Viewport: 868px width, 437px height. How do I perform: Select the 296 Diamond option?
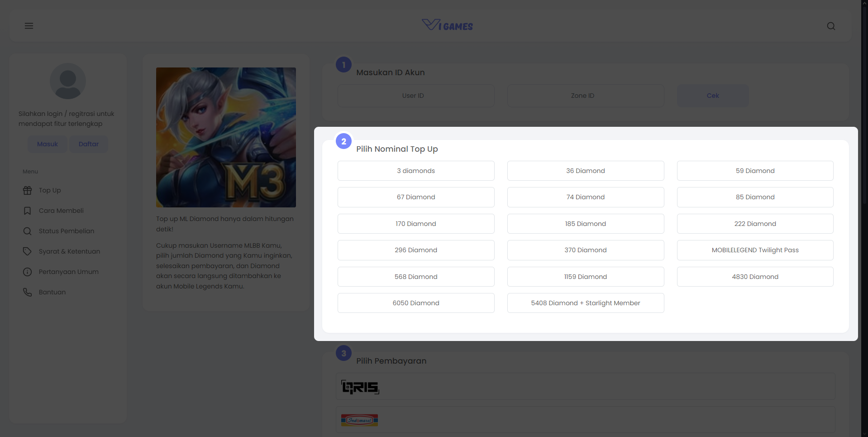coord(416,250)
